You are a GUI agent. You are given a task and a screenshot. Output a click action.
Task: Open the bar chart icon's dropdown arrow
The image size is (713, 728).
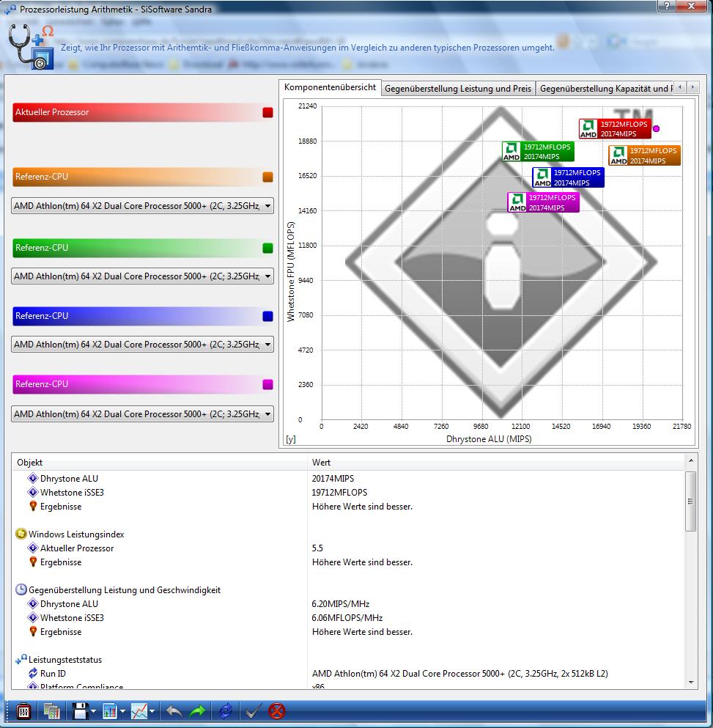coord(122,711)
